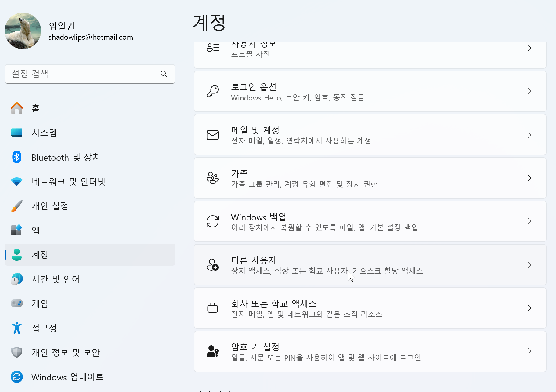Go to 홈 in the sidebar menu
The image size is (556, 392).
pos(90,108)
